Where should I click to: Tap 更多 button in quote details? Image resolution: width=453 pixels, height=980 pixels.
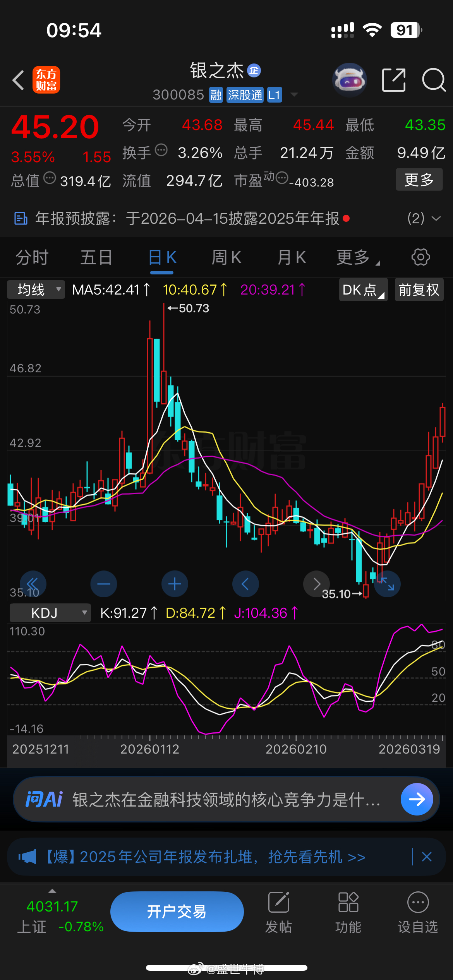pos(419,180)
